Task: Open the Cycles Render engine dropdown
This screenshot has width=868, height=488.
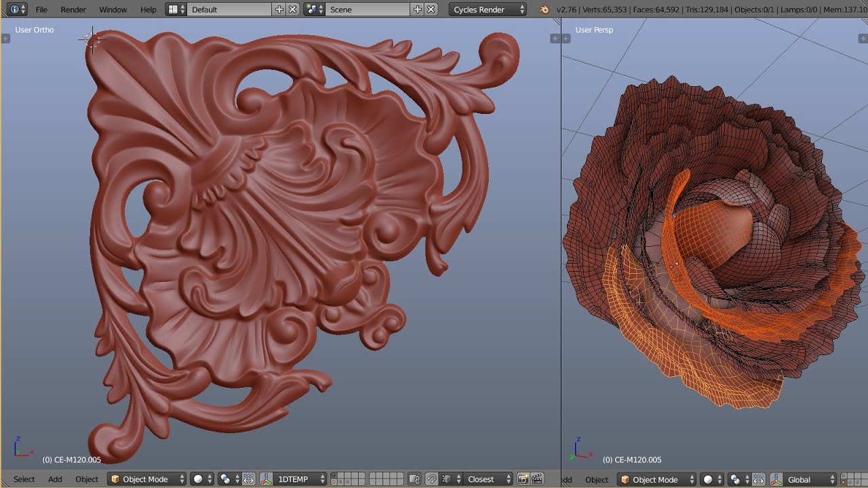Action: coord(488,9)
